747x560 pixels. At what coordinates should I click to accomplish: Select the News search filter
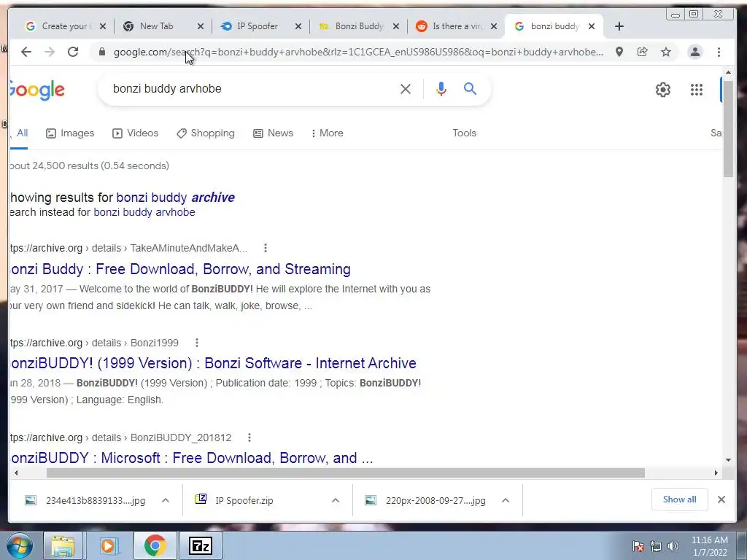coord(273,133)
